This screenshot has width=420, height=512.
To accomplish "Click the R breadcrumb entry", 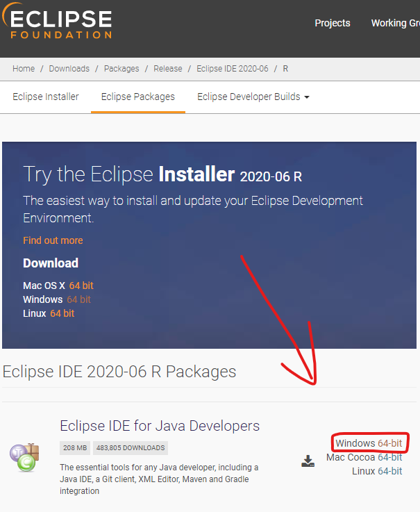I will pyautogui.click(x=285, y=69).
